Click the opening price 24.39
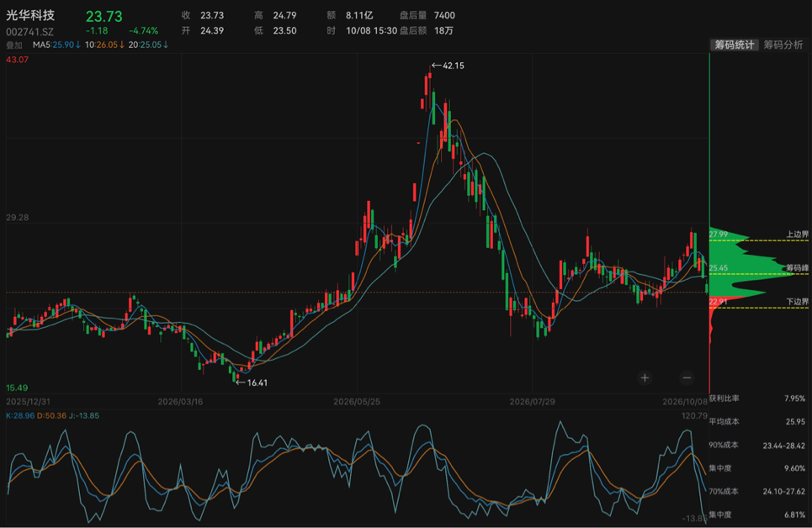 tap(212, 31)
